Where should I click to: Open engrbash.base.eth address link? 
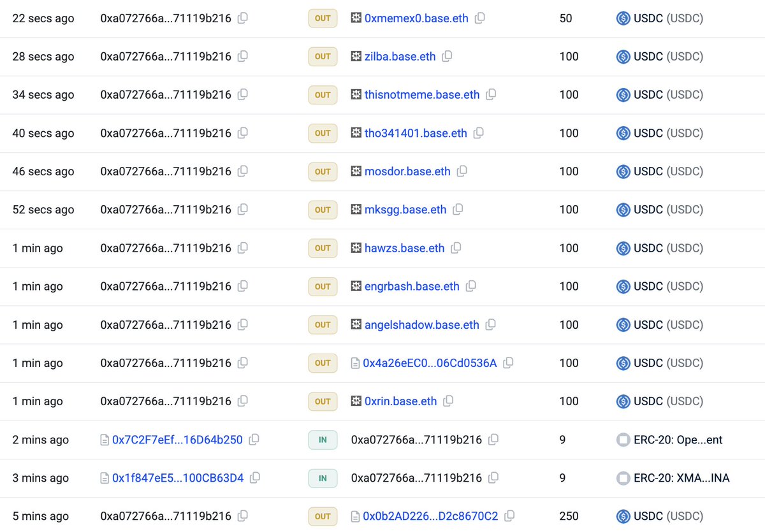pyautogui.click(x=412, y=287)
